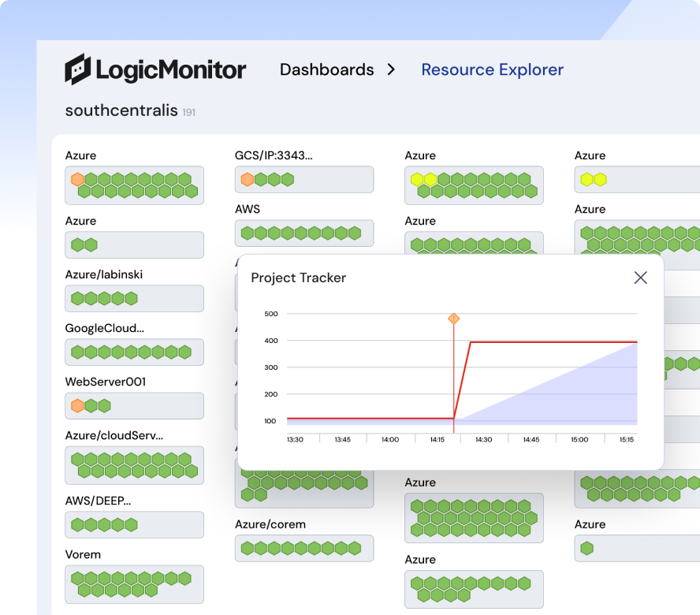The height and width of the screenshot is (615, 700).
Task: Click the lone green hexagon in the single-item Azure group
Action: tap(587, 549)
